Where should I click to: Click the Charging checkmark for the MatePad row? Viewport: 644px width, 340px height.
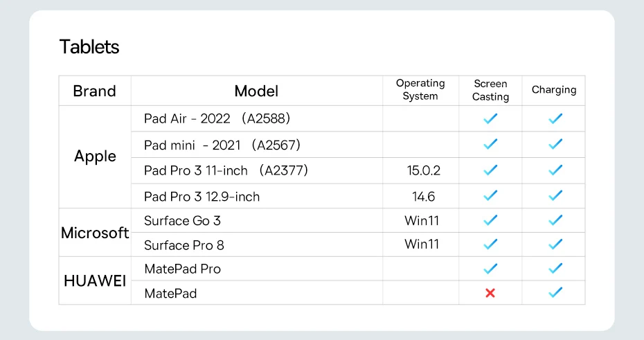click(554, 293)
